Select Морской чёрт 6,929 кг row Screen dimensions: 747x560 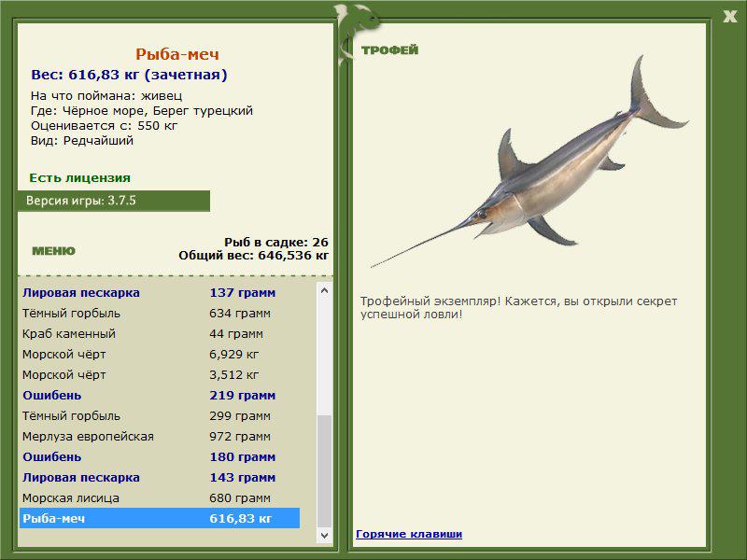(x=160, y=355)
